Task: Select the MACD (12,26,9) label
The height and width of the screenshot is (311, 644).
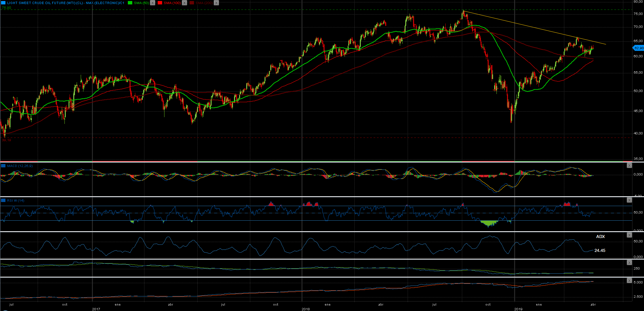Action: click(20, 166)
